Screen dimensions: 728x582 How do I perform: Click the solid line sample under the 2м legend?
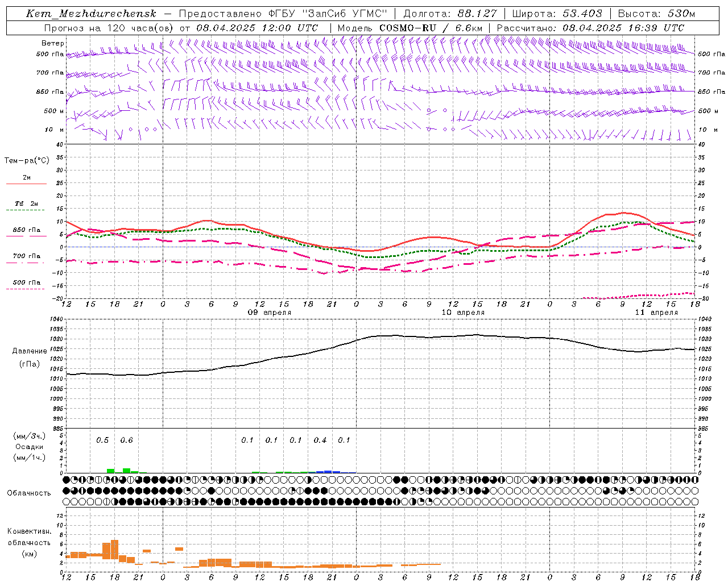26,184
